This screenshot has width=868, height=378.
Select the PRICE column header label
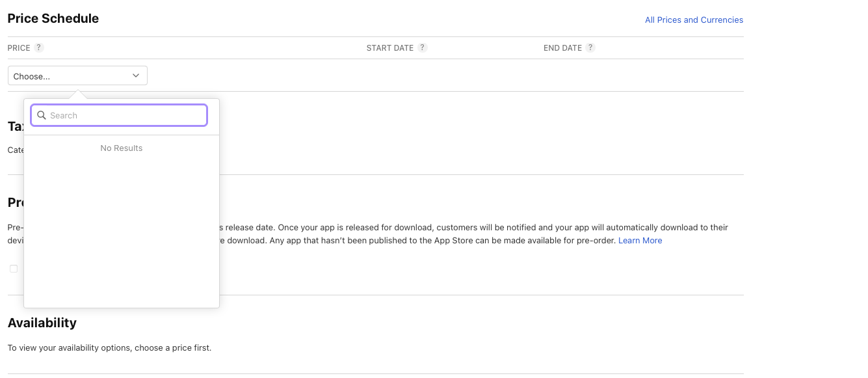pos(19,48)
